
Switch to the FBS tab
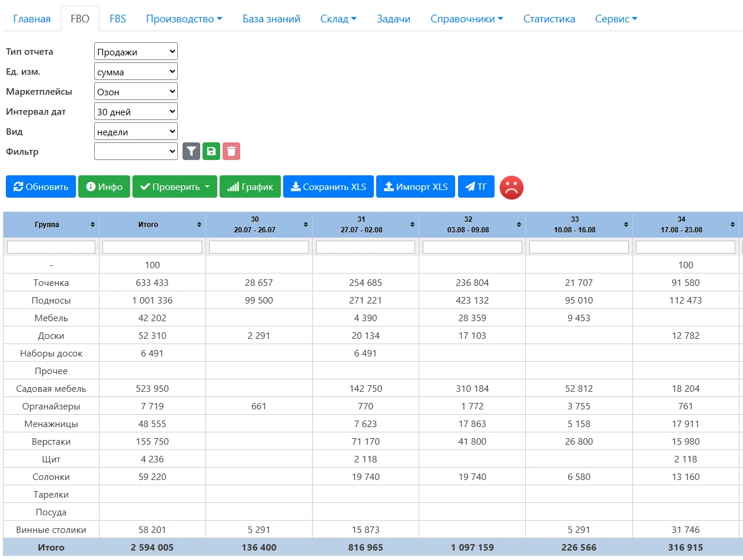pyautogui.click(x=118, y=19)
